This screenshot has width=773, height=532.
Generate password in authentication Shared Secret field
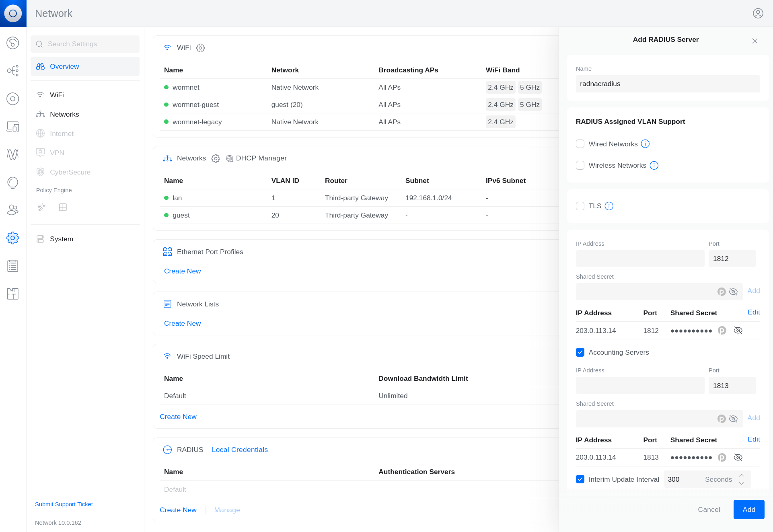[x=722, y=292]
